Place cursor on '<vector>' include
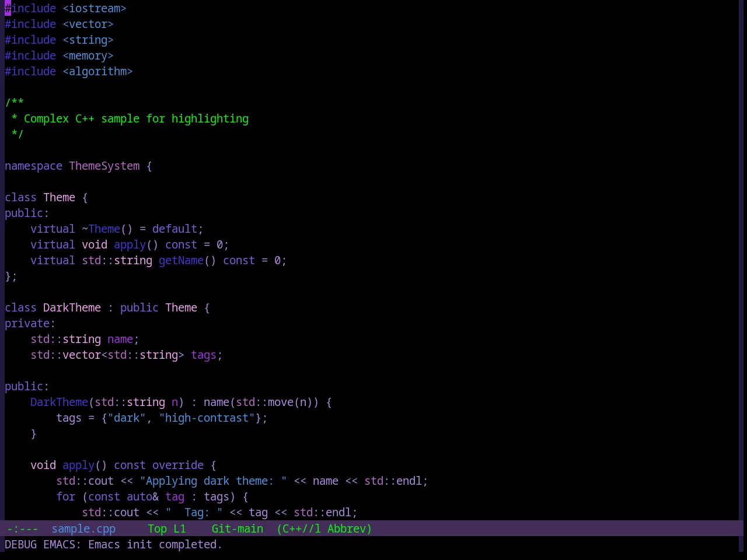The width and height of the screenshot is (747, 560). point(88,24)
